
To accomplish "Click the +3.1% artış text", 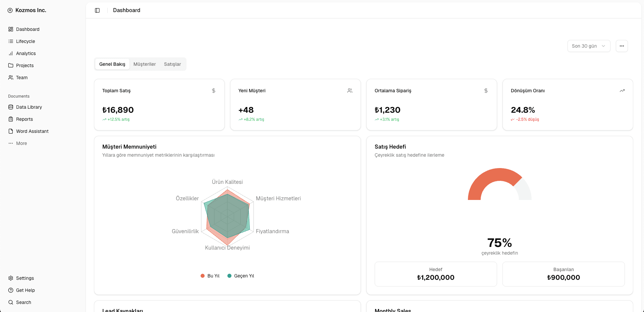I will pos(389,119).
